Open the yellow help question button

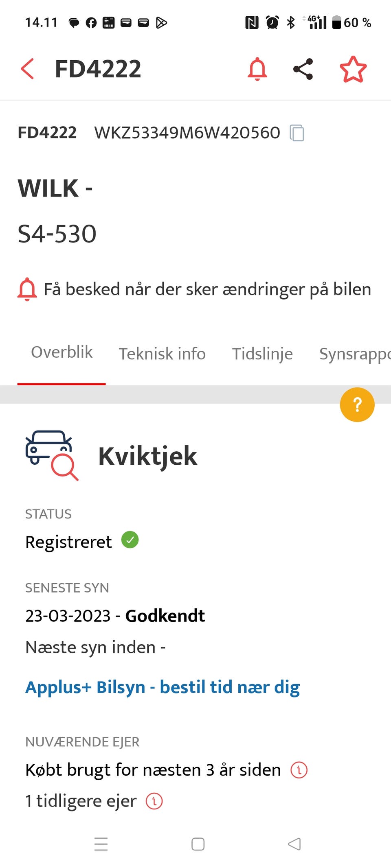357,404
